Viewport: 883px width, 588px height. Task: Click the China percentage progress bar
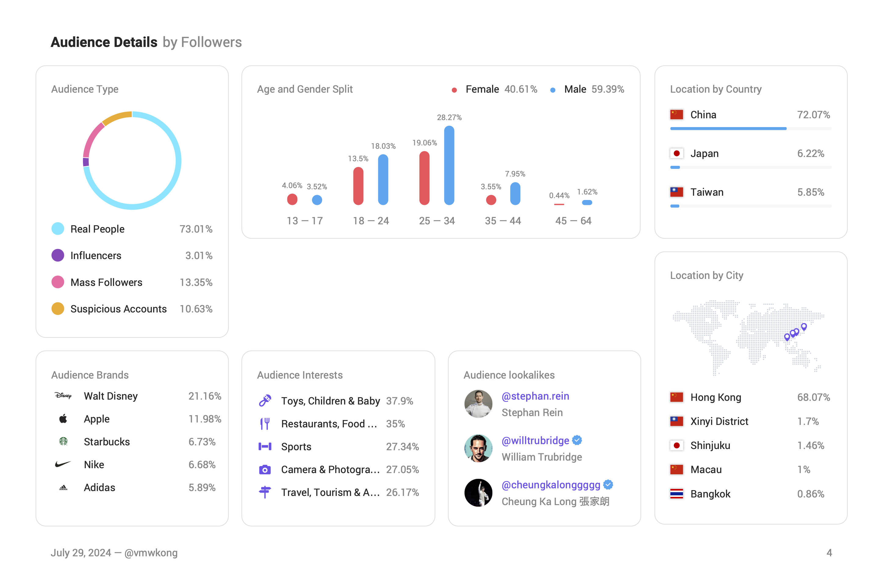pos(751,129)
